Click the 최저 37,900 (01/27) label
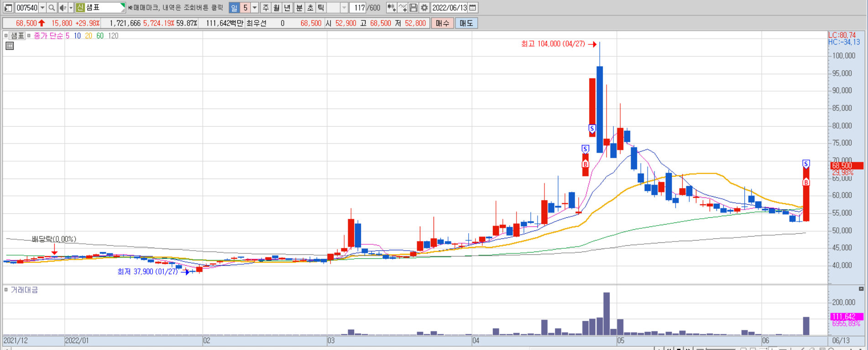Viewport: 868px width, 350px height. pos(147,272)
